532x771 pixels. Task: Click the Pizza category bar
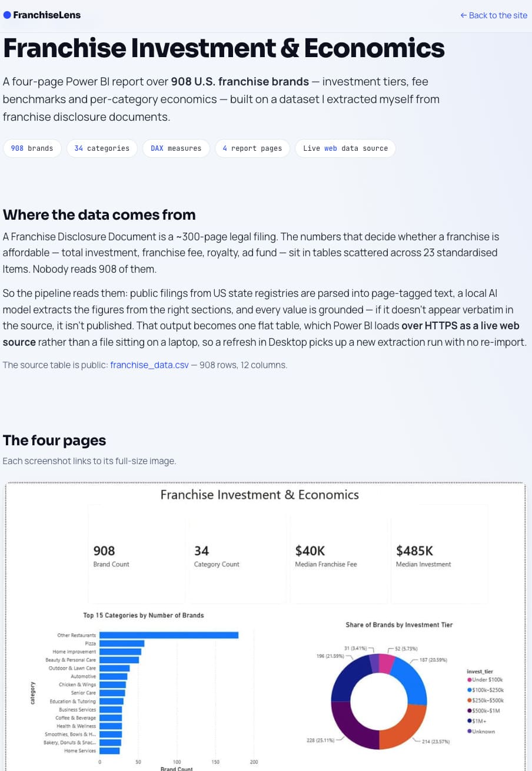tap(122, 643)
